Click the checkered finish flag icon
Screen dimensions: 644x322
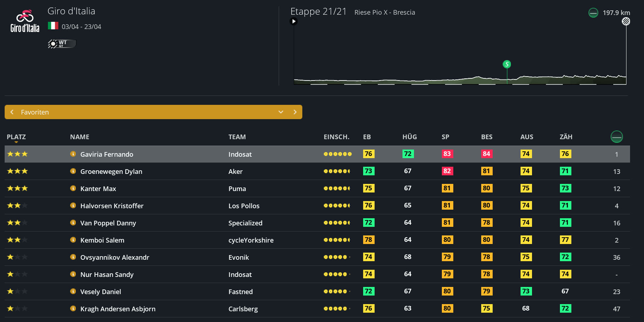click(626, 21)
